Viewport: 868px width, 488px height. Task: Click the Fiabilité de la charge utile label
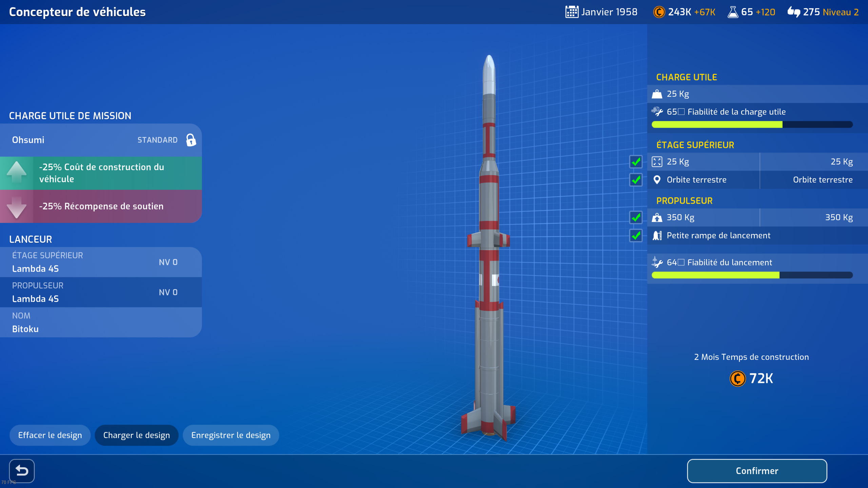[x=736, y=112]
